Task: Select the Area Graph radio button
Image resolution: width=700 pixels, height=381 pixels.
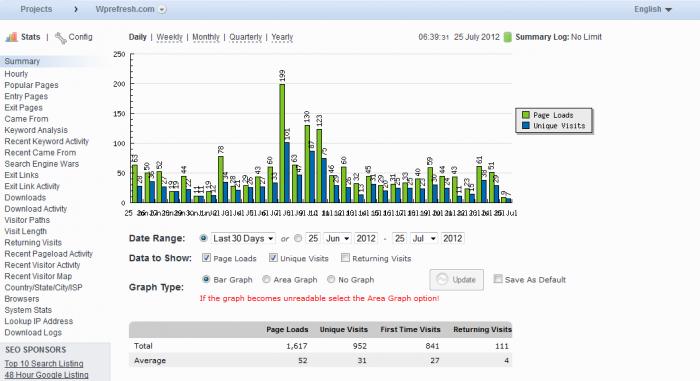Action: pos(267,279)
